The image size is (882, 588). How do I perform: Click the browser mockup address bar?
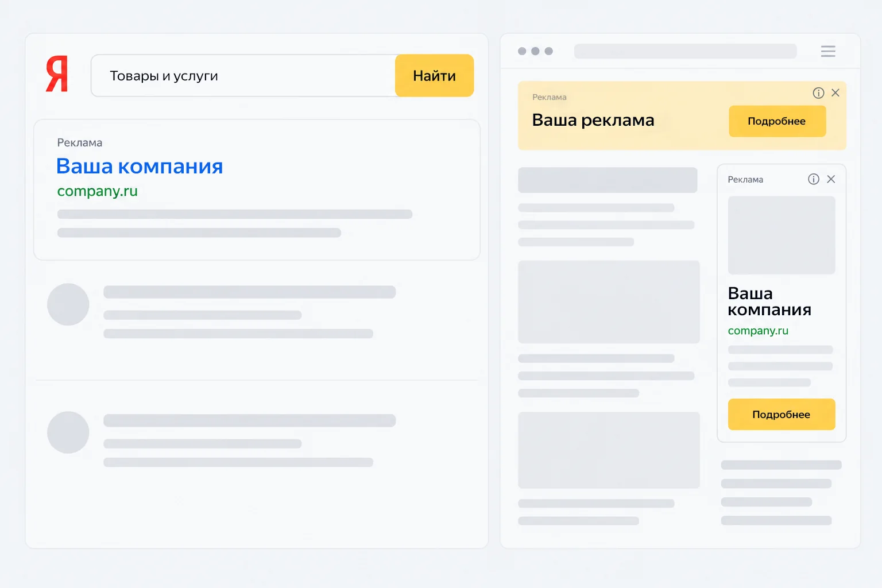[686, 51]
